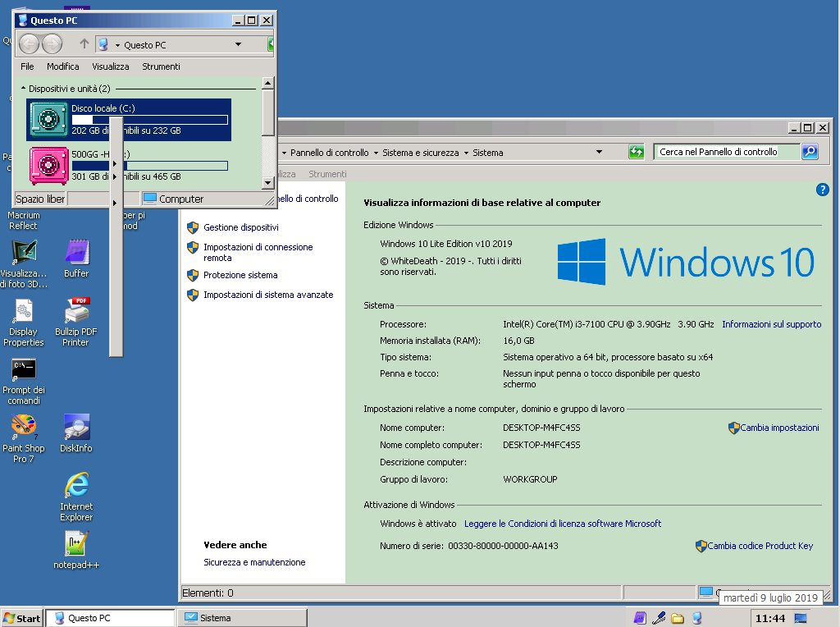Click Gestione dispositivi link
The image size is (840, 627).
click(x=241, y=227)
